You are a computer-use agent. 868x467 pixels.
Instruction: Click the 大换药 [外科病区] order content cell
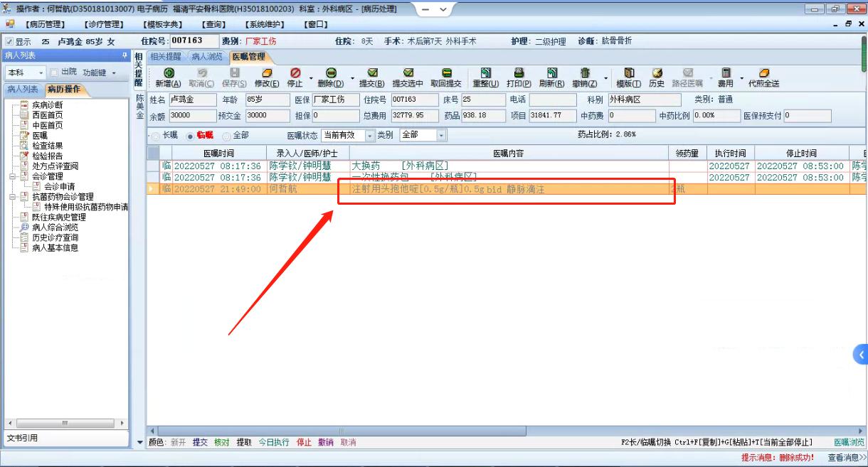tap(509, 166)
